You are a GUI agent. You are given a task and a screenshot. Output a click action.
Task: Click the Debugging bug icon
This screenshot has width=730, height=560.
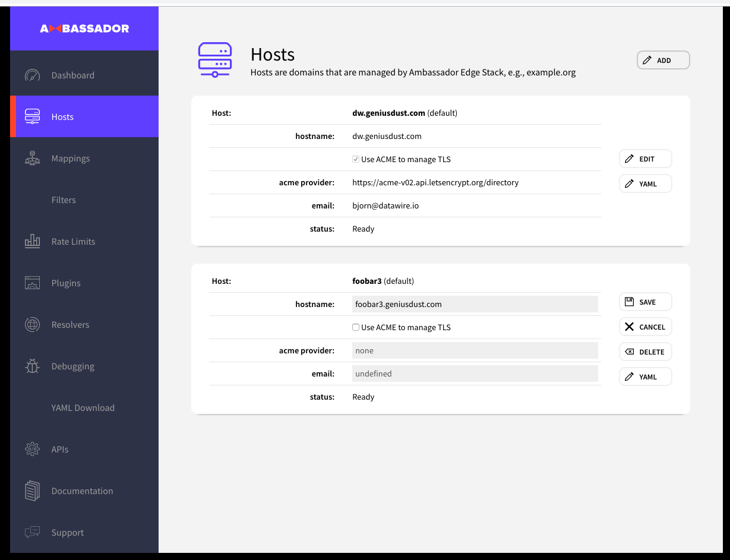[x=32, y=366]
